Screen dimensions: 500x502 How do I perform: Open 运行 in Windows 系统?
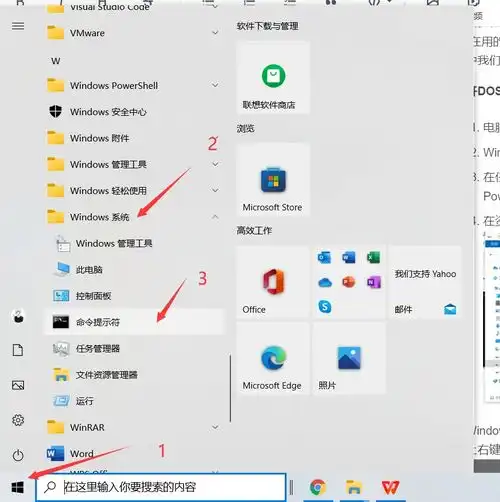[x=135, y=401]
